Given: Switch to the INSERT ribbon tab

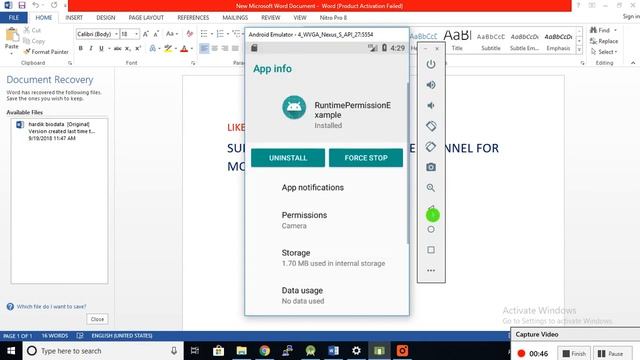Looking at the screenshot, I should tap(74, 18).
